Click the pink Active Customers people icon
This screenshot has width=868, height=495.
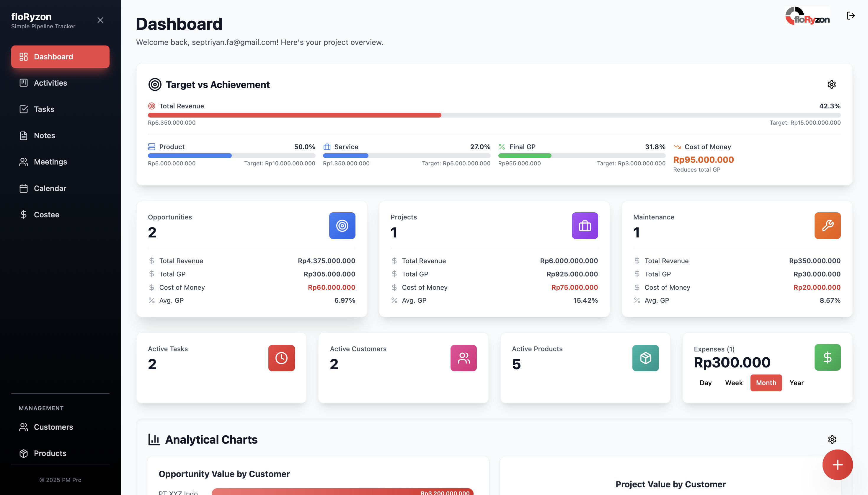tap(463, 358)
